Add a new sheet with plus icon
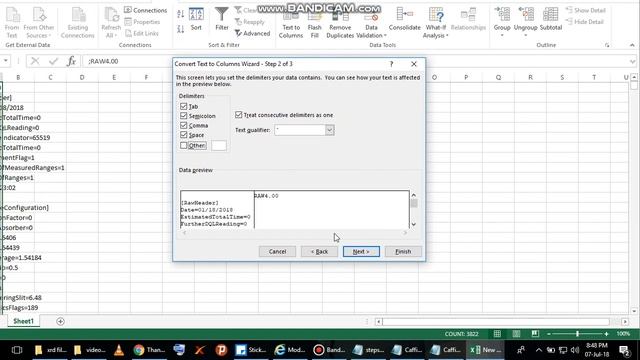Viewport: 640px width, 360px height. (60, 322)
